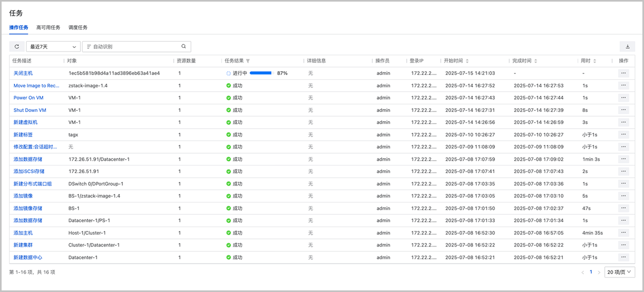The height and width of the screenshot is (292, 644).
Task: Click the filter icon beside 任务结果
Action: click(248, 61)
